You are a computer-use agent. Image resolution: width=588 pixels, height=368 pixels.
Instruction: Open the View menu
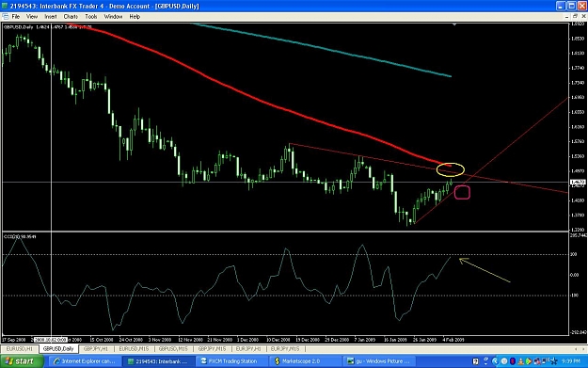point(32,17)
